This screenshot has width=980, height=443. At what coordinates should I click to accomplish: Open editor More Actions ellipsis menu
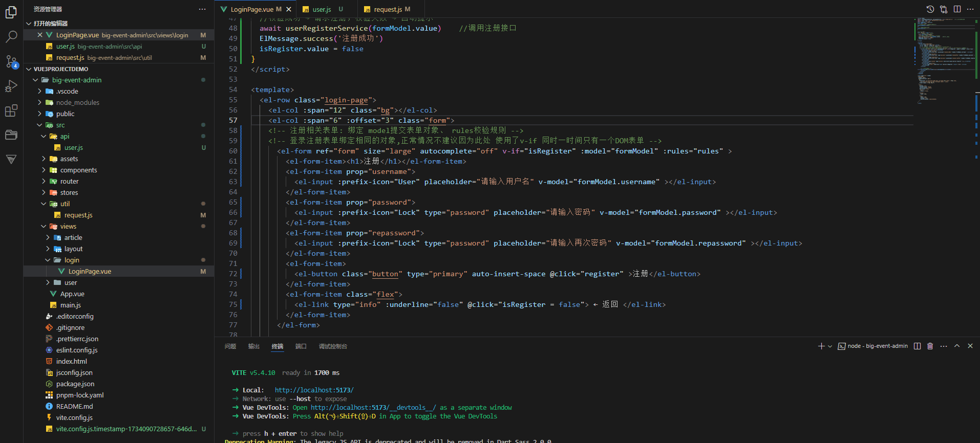(x=970, y=9)
